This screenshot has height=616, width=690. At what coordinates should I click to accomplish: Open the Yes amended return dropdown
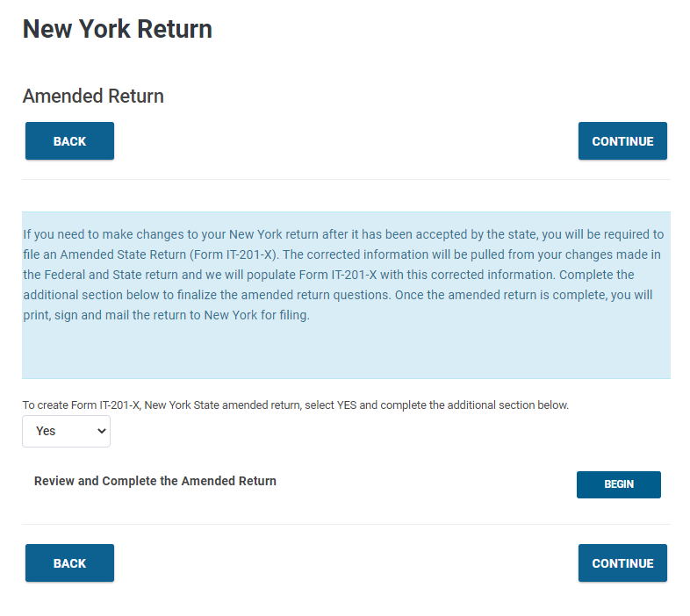click(x=67, y=431)
